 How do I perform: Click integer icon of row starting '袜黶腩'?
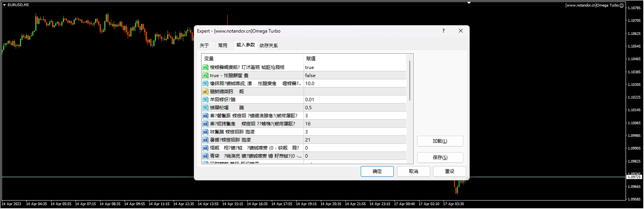[205, 132]
